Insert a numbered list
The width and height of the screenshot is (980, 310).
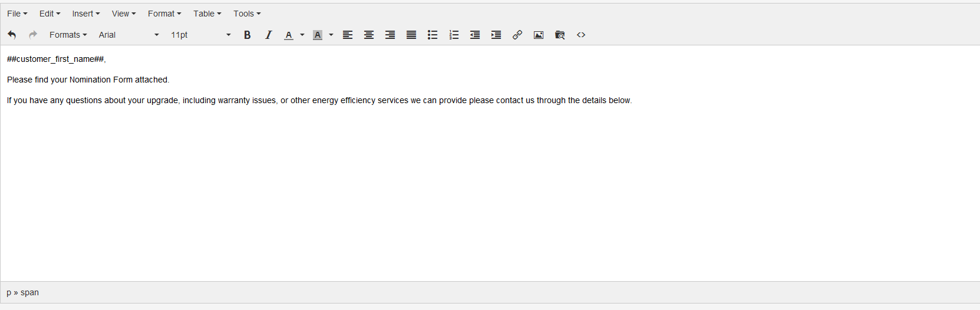[454, 35]
